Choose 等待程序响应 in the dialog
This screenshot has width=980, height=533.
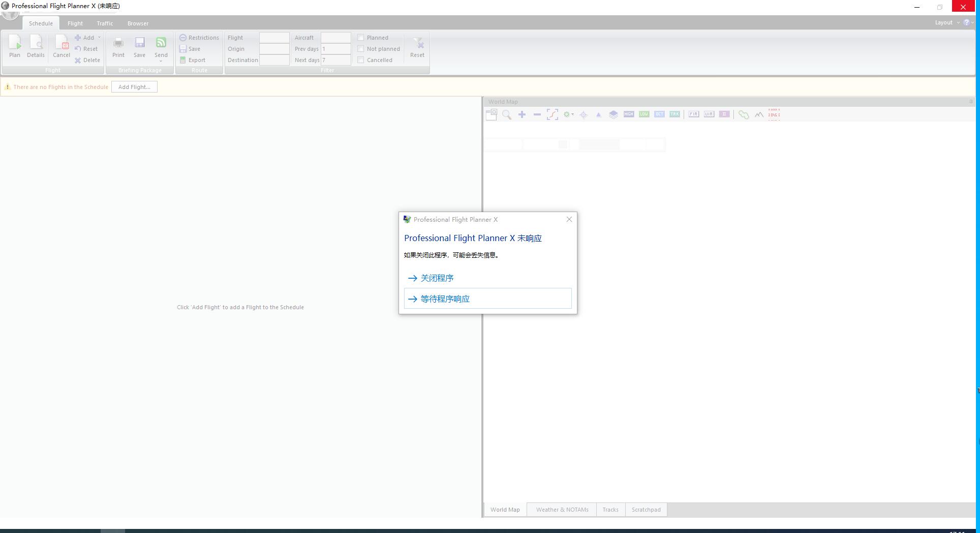tap(487, 299)
